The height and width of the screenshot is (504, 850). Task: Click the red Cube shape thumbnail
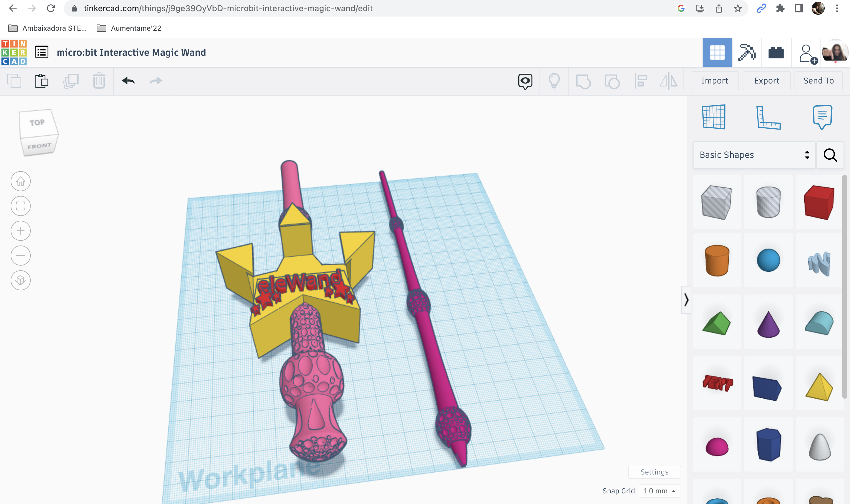pos(819,201)
